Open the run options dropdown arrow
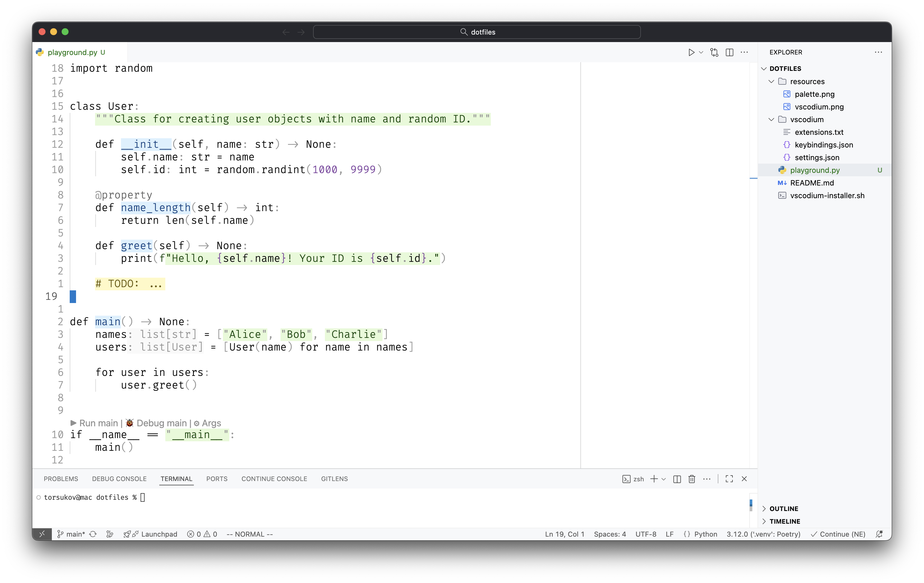The image size is (924, 583). pyautogui.click(x=701, y=52)
